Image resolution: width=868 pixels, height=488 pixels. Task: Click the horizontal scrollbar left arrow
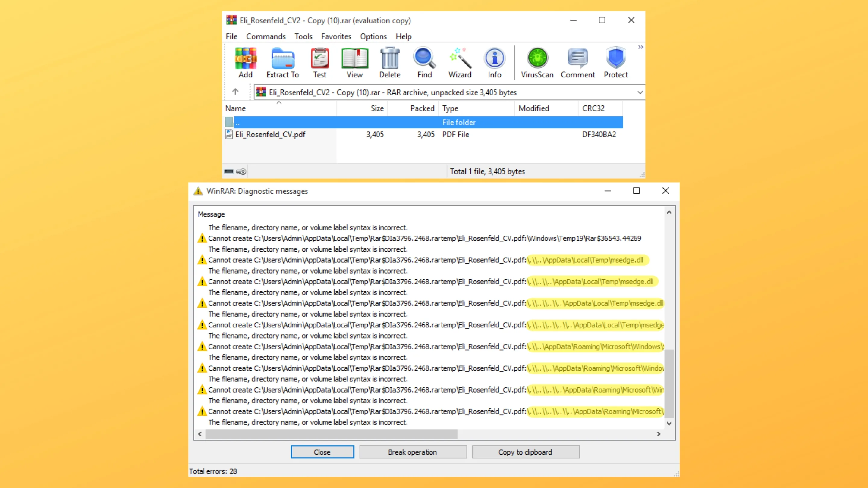200,434
